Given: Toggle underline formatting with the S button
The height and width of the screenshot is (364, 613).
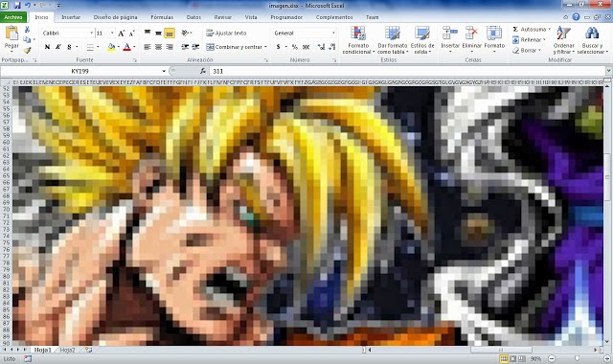Looking at the screenshot, I should pyautogui.click(x=69, y=47).
